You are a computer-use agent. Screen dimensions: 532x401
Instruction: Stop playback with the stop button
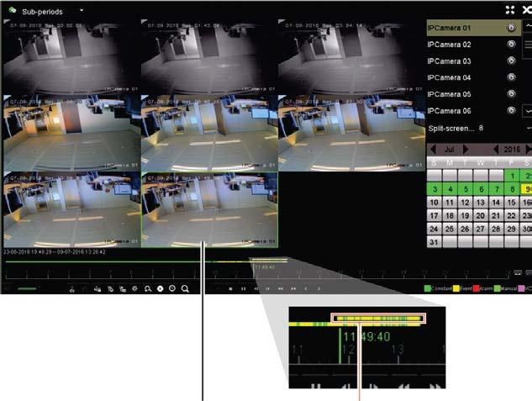point(231,288)
